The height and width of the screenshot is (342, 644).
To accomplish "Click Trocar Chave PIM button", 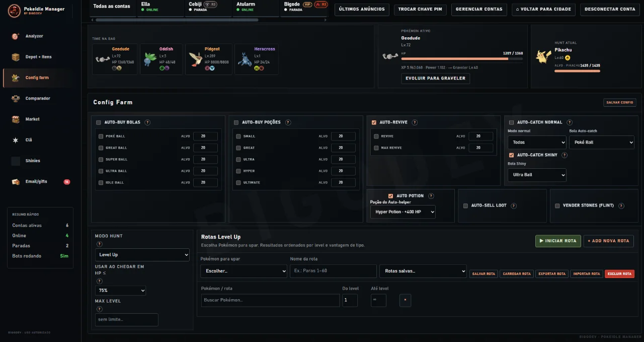I will 420,9.
